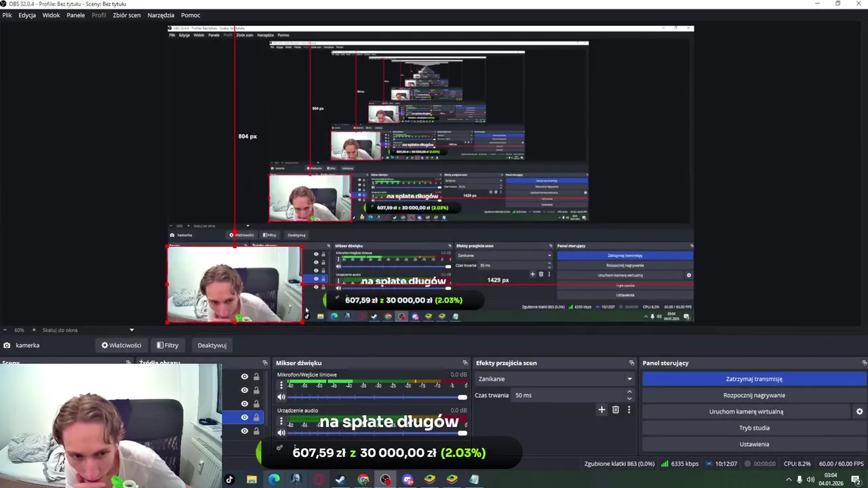Image resolution: width=868 pixels, height=488 pixels.
Task: Click the camera preview thumbnail in canvas
Action: (x=235, y=284)
